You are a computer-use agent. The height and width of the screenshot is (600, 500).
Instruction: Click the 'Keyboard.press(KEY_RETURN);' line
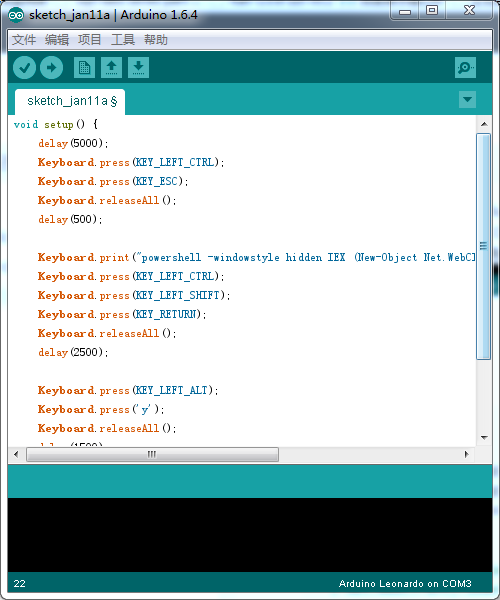coord(122,315)
